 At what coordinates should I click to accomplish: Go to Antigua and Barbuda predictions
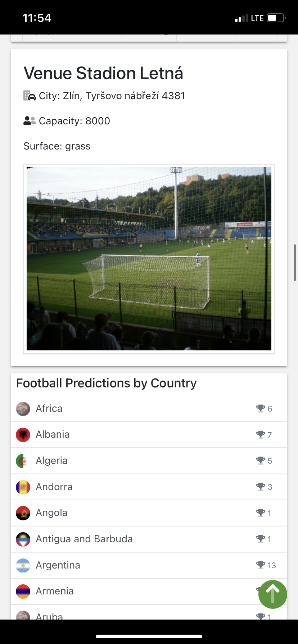coord(84,539)
